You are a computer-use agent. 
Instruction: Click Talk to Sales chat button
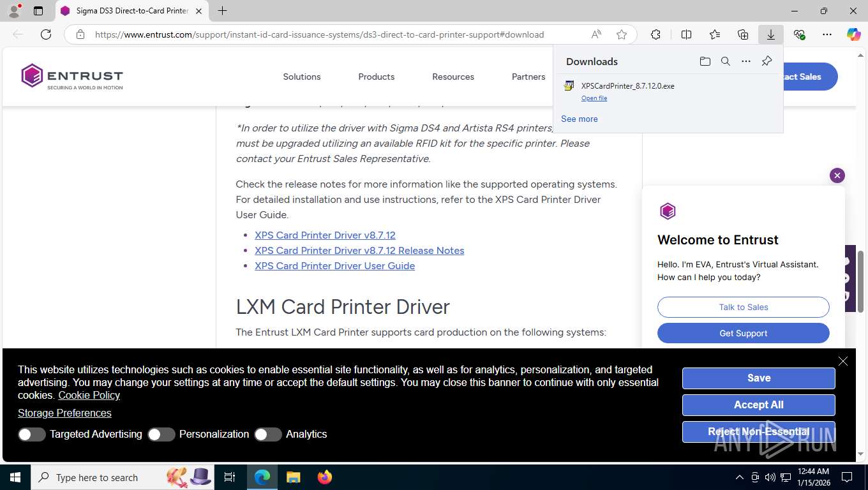744,307
